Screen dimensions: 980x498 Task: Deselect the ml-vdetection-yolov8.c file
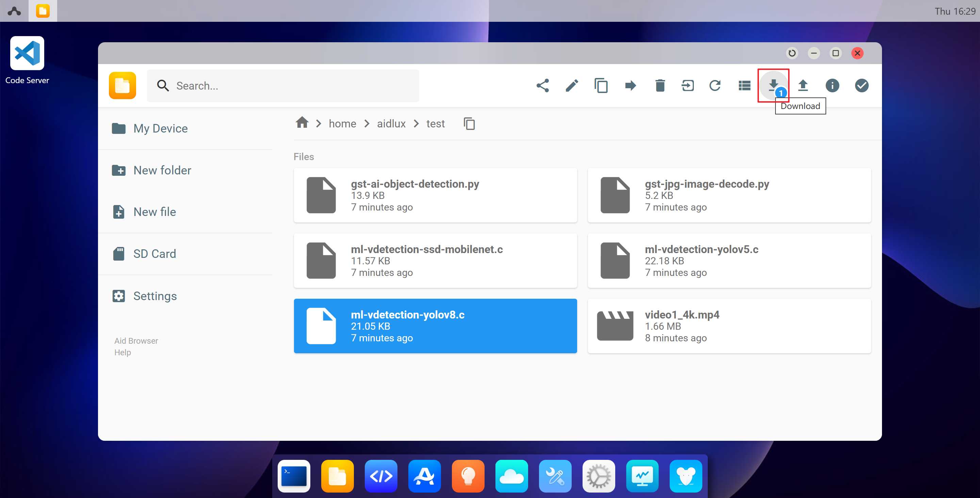(435, 326)
